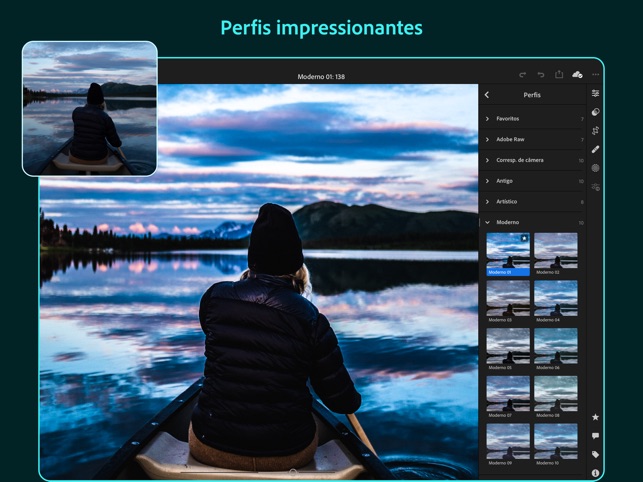Click the cloud sync status icon

tap(578, 75)
